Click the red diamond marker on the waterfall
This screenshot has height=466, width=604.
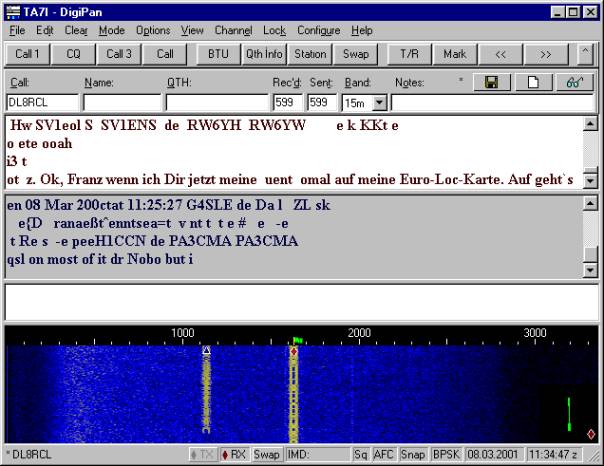pyautogui.click(x=294, y=351)
